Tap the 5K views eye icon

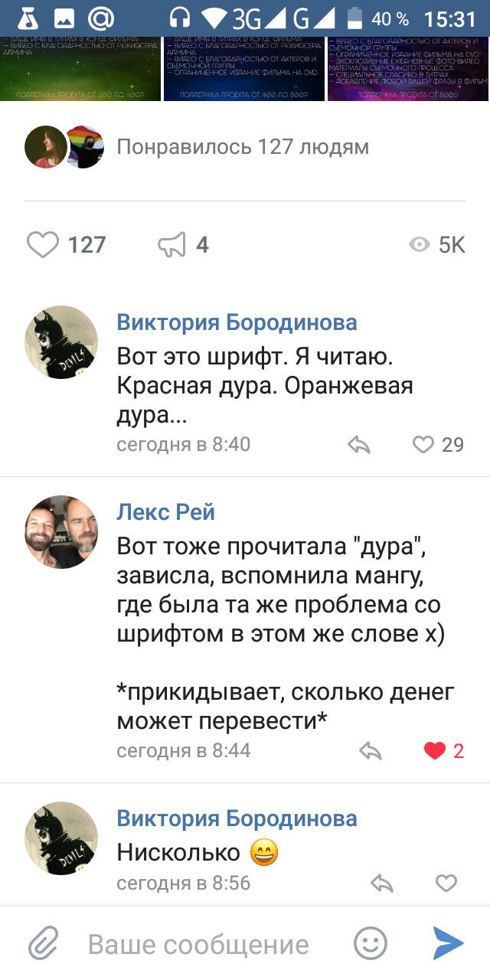click(419, 245)
